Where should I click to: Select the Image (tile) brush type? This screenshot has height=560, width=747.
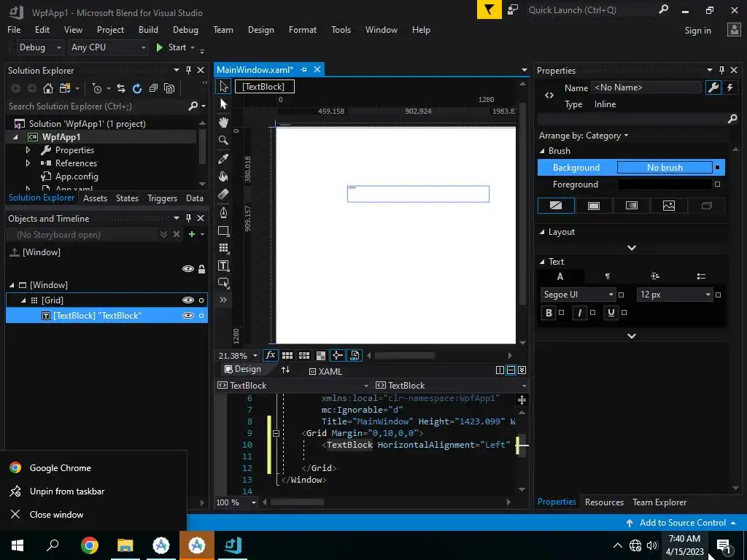(x=669, y=206)
